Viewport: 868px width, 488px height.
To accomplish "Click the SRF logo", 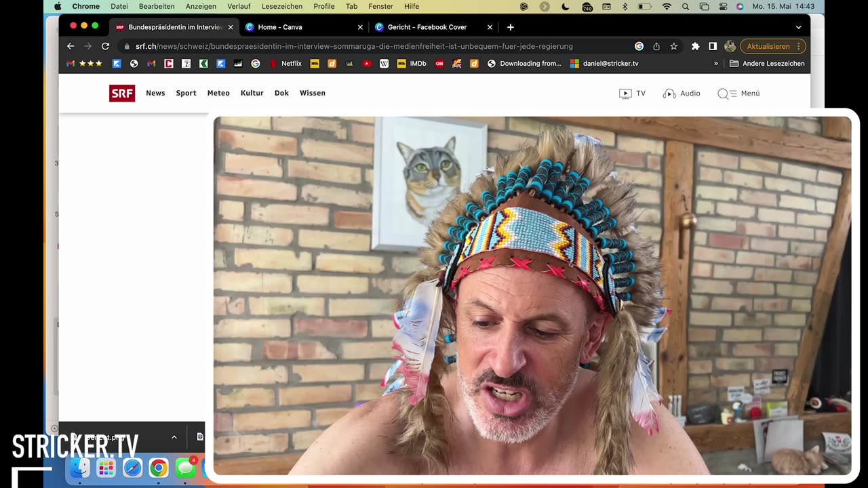I will click(x=122, y=93).
